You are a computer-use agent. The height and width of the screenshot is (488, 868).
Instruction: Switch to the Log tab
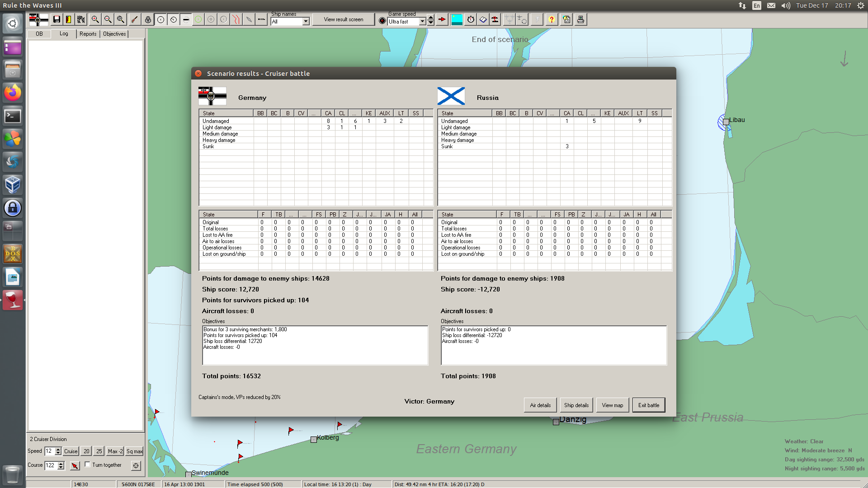[x=64, y=33]
